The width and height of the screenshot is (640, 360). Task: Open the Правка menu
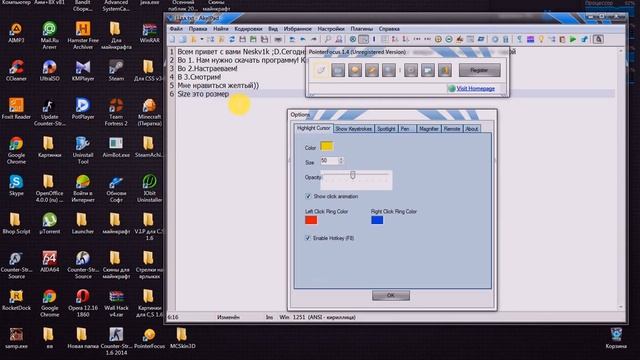pos(198,29)
